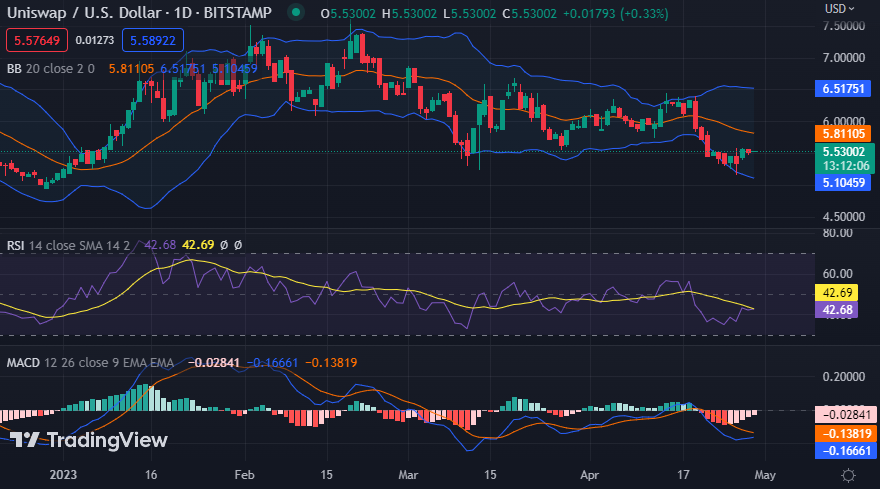This screenshot has width=880, height=489.
Task: Click the BB basis value 5.81105 in legend
Action: 131,68
